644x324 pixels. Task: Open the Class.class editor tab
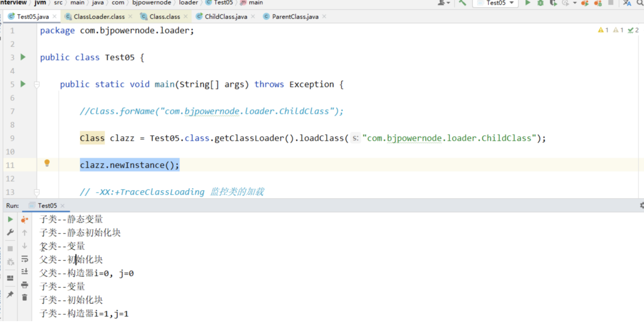coord(164,17)
